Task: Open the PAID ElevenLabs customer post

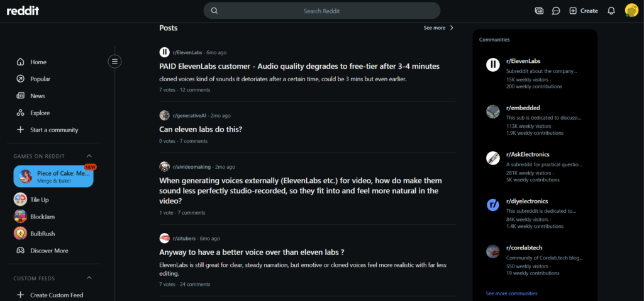Action: click(x=299, y=66)
